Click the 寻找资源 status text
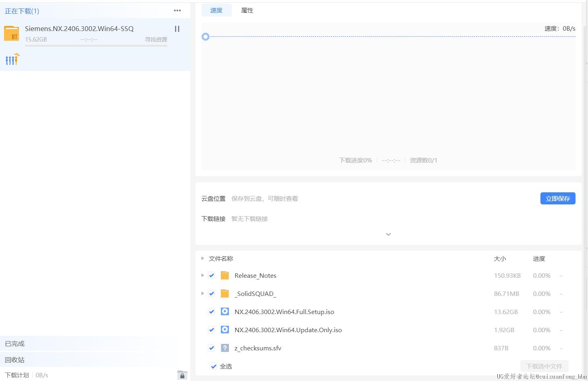The width and height of the screenshot is (588, 381). point(156,40)
